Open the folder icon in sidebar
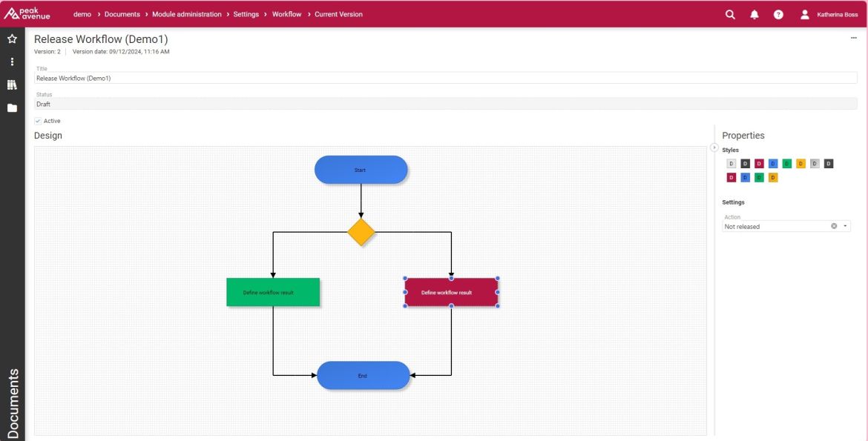This screenshot has width=868, height=441. click(12, 108)
